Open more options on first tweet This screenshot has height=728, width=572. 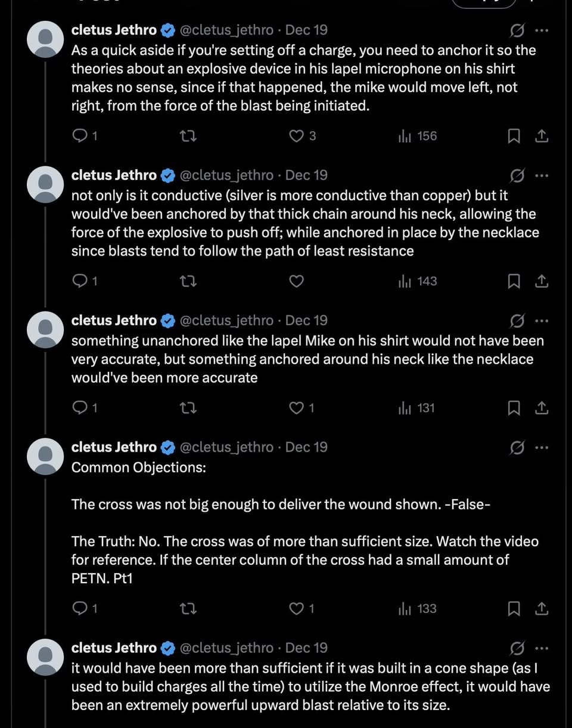click(541, 30)
